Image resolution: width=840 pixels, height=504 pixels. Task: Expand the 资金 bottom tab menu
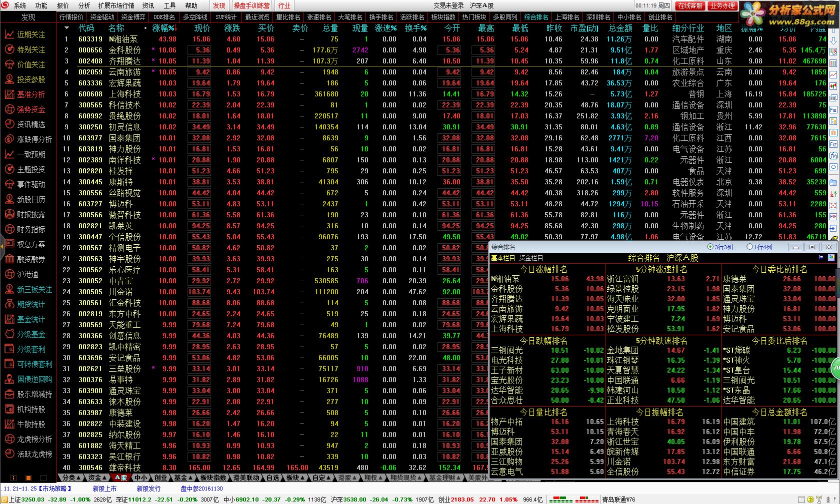pos(105,478)
